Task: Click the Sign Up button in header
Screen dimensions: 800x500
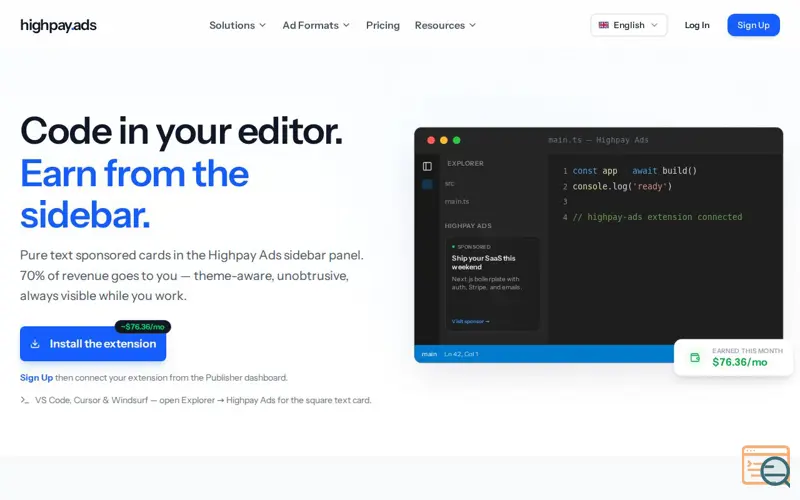Action: (753, 25)
